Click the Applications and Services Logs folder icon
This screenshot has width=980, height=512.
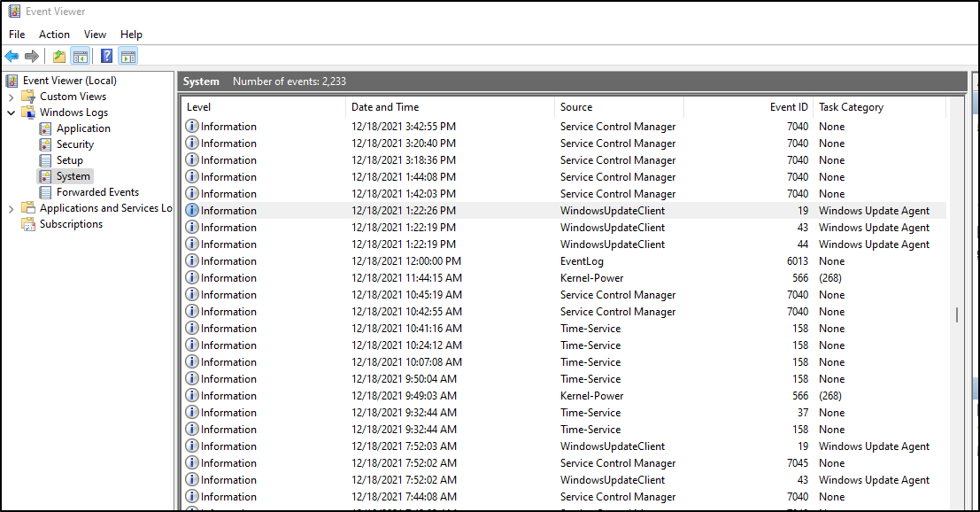(x=28, y=208)
